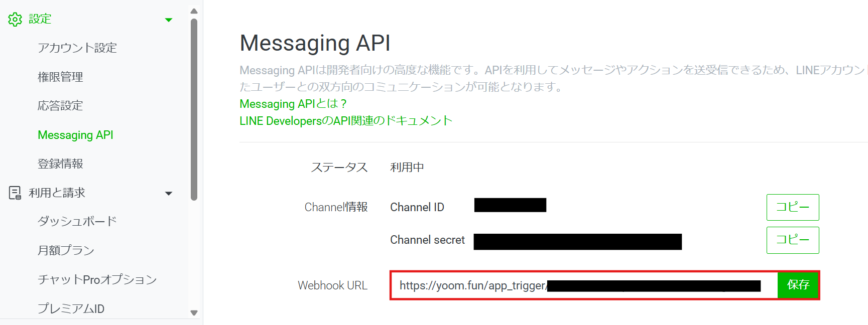Select Messaging API sidebar item

(75, 135)
